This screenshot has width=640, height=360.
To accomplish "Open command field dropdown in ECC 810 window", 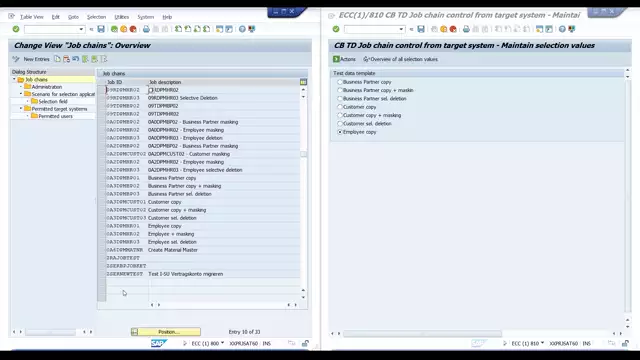I will 401,29.
